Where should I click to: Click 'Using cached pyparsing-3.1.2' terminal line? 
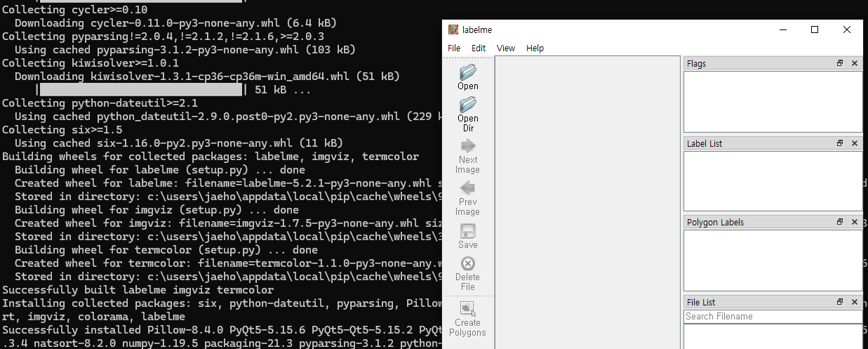pyautogui.click(x=185, y=50)
